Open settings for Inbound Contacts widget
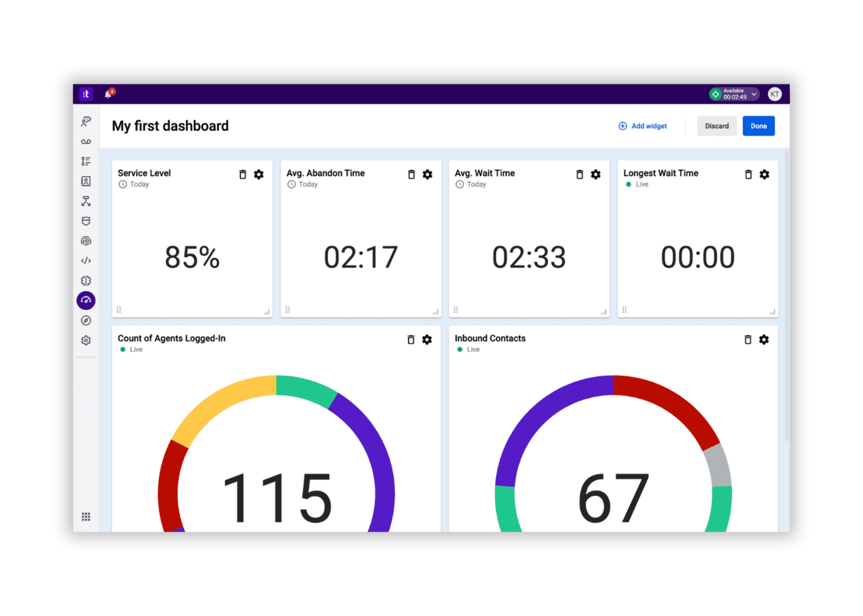This screenshot has width=863, height=616. [764, 340]
